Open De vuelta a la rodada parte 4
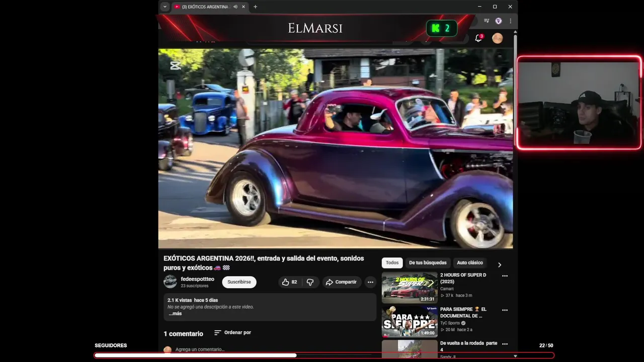This screenshot has height=362, width=644. pyautogui.click(x=468, y=346)
